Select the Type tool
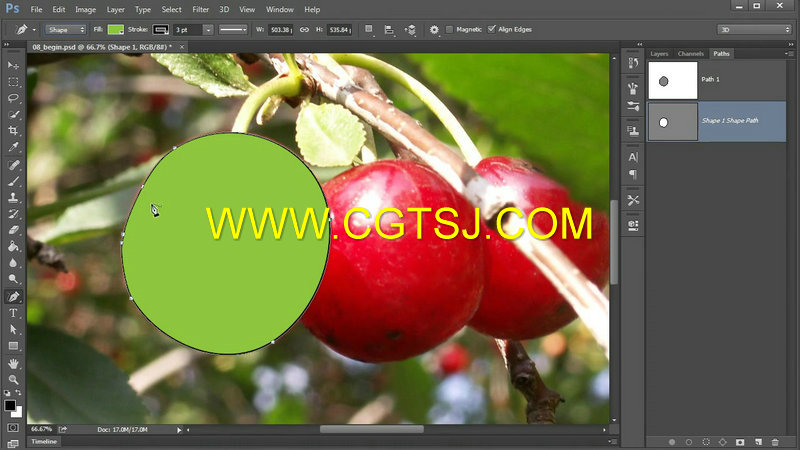The image size is (800, 450). pos(13,313)
